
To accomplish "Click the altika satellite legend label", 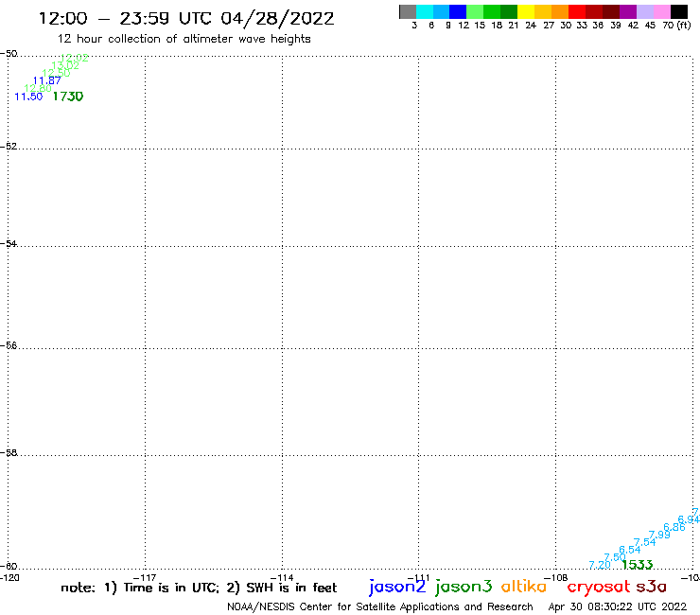I will (x=524, y=586).
